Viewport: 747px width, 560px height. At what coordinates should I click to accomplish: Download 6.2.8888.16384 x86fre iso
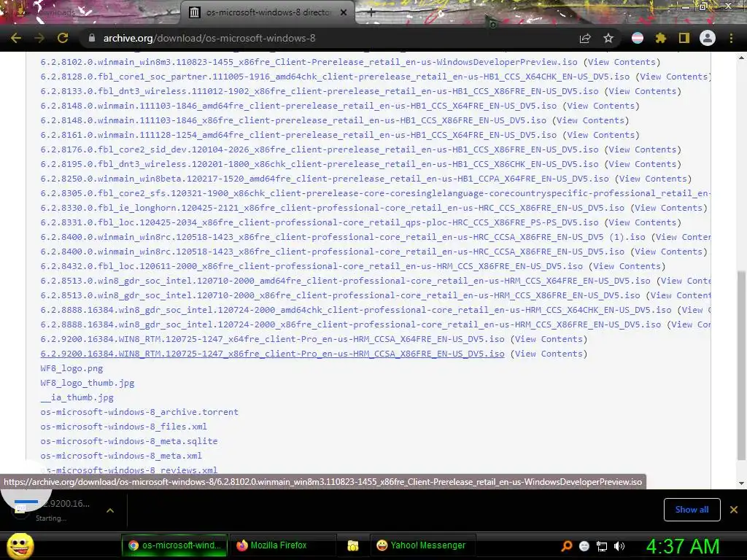(x=351, y=324)
